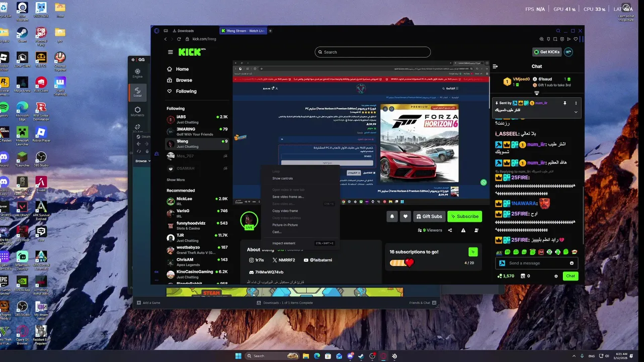Open a new browser tab

pyautogui.click(x=270, y=31)
